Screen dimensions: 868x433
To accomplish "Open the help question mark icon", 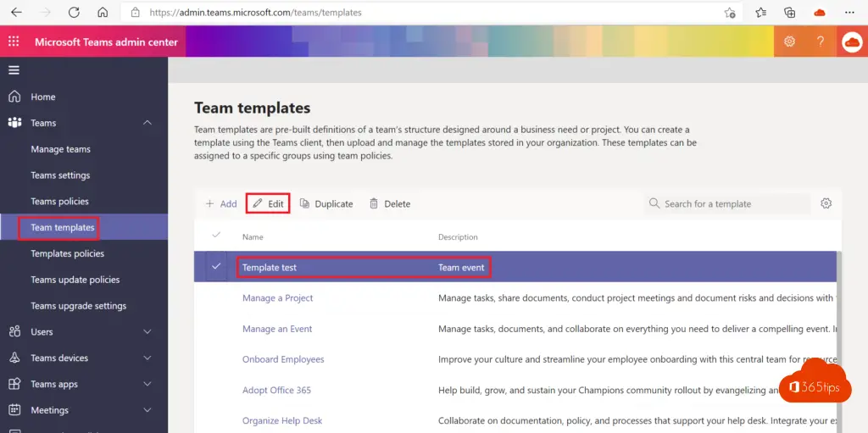I will pyautogui.click(x=821, y=42).
